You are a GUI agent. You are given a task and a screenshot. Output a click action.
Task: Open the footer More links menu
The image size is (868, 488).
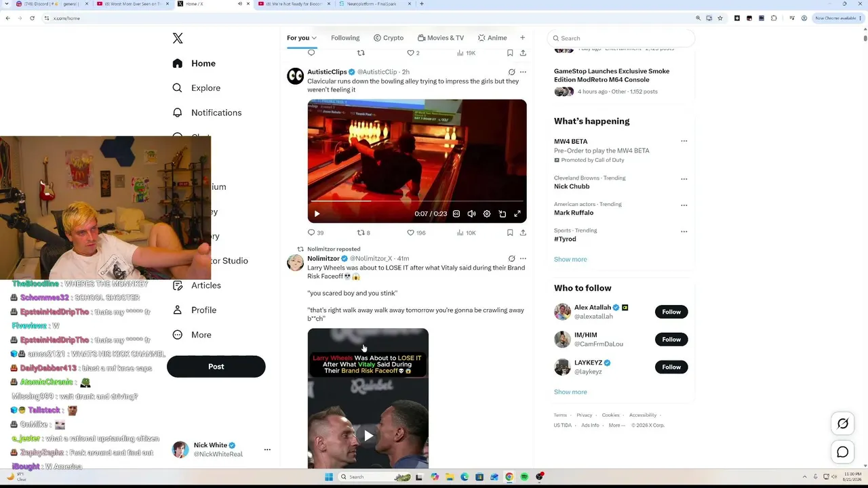616,426
